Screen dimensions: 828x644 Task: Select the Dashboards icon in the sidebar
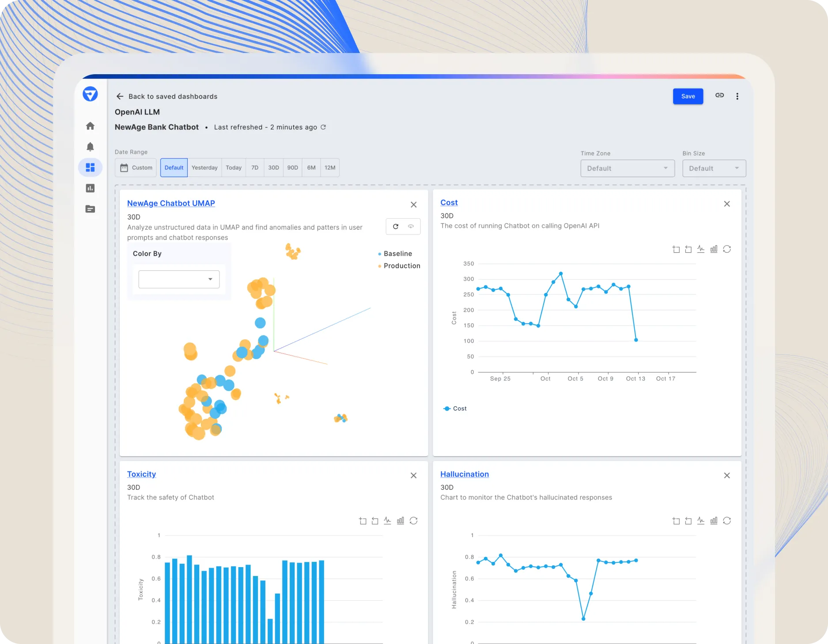90,167
